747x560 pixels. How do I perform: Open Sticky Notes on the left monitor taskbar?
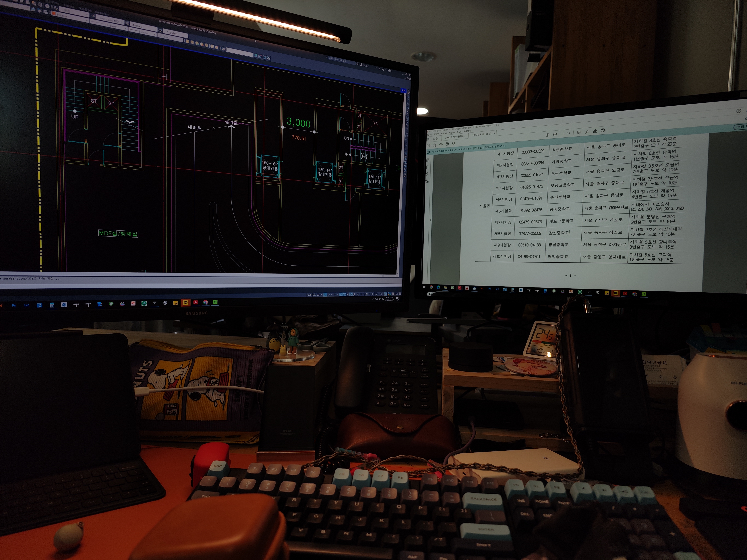tap(176, 303)
